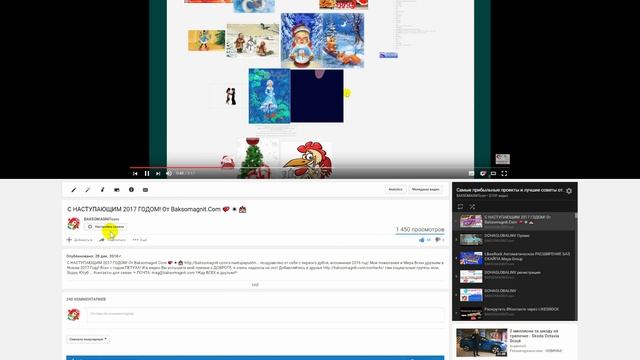Open the Skoda Octavia Scout video title
Image resolution: width=640 pixels, height=360 pixels.
pyautogui.click(x=534, y=336)
